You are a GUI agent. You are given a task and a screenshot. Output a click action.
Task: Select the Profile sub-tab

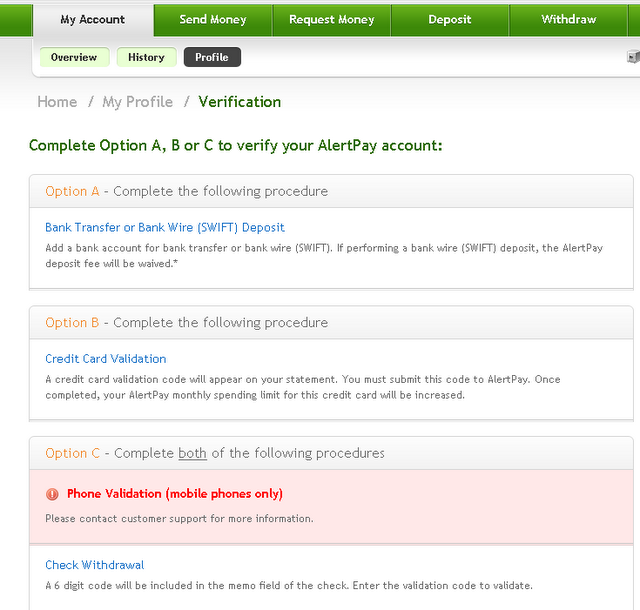pos(212,57)
